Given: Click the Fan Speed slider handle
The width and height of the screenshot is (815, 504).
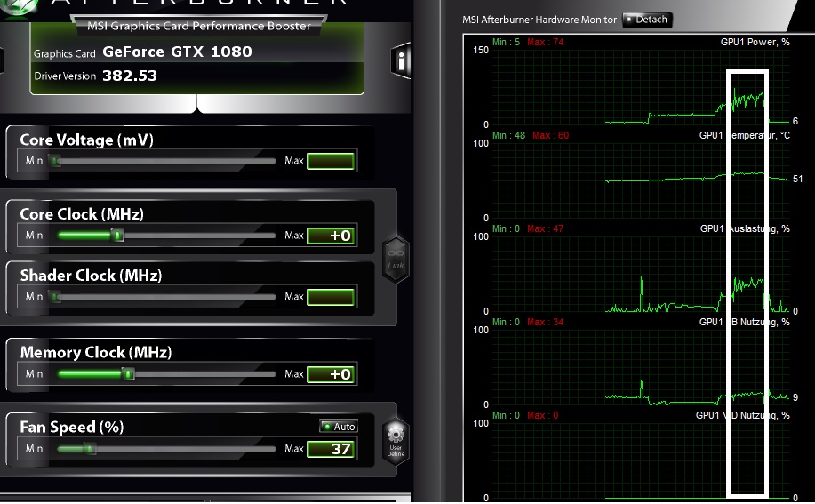Looking at the screenshot, I should coord(90,448).
